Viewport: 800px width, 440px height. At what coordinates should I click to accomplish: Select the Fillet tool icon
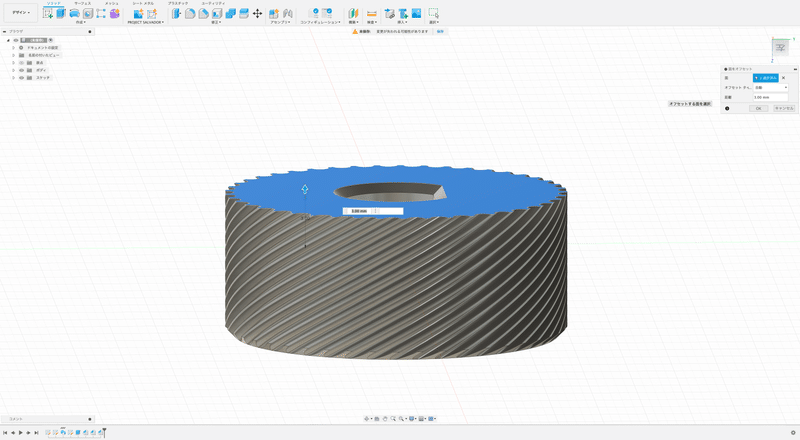190,14
